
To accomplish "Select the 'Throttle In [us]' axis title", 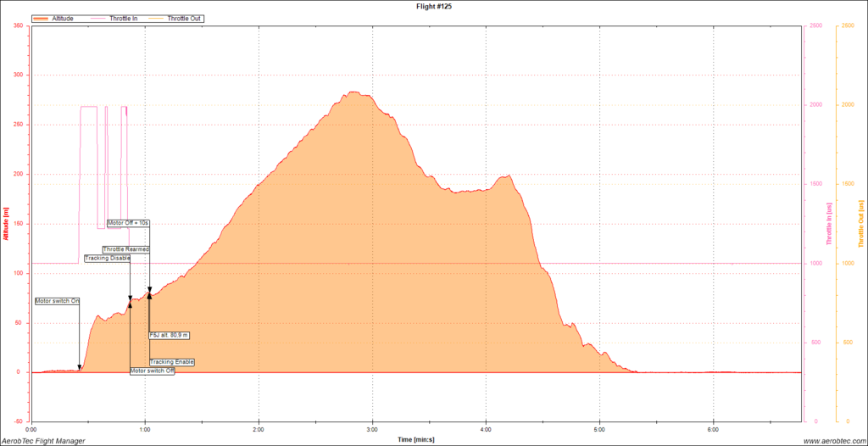I will [828, 223].
